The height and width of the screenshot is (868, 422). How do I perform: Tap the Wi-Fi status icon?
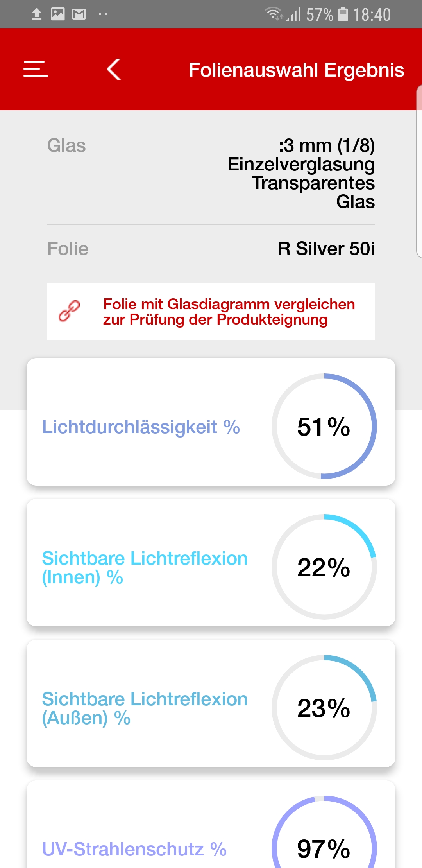pos(274,14)
